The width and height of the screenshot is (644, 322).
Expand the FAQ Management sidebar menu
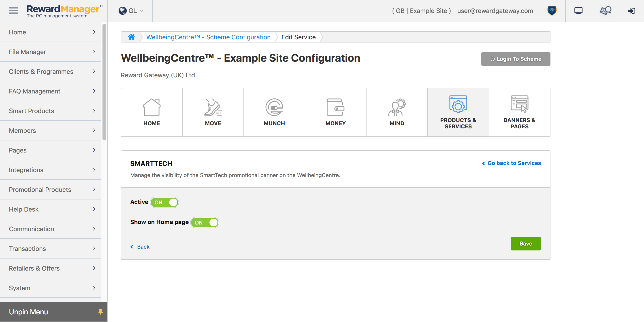[x=50, y=91]
